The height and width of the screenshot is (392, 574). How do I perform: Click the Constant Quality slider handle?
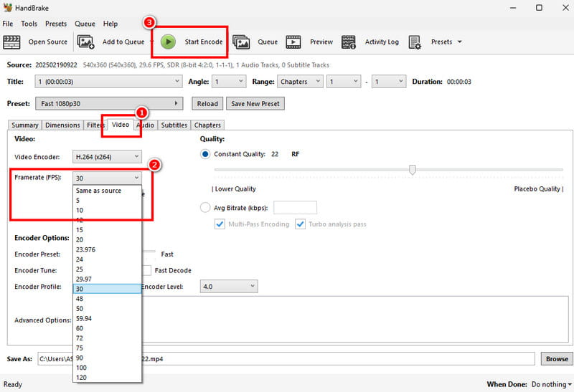click(x=412, y=170)
